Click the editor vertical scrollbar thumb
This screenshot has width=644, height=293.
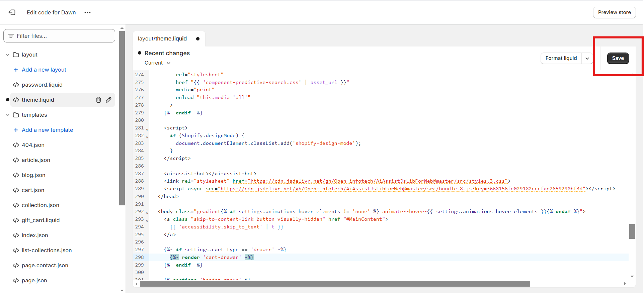click(632, 231)
